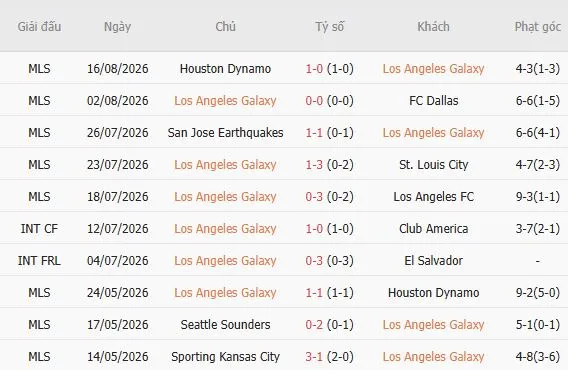Select the INT CF league label
The height and width of the screenshot is (370, 568).
tap(39, 229)
